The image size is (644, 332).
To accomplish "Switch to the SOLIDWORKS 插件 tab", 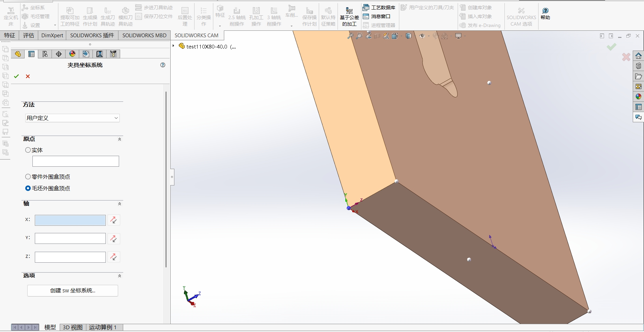I will (x=92, y=35).
